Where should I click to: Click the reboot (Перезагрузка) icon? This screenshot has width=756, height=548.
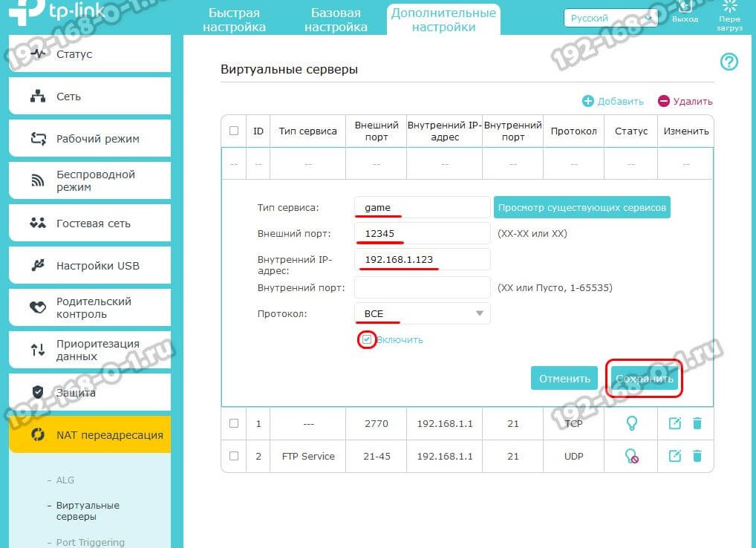coord(729,6)
